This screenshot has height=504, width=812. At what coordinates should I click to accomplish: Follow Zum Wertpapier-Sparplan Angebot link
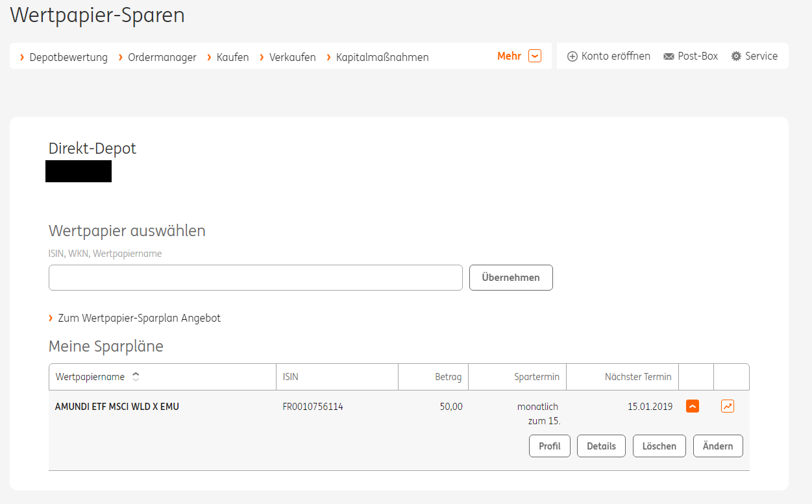[139, 318]
